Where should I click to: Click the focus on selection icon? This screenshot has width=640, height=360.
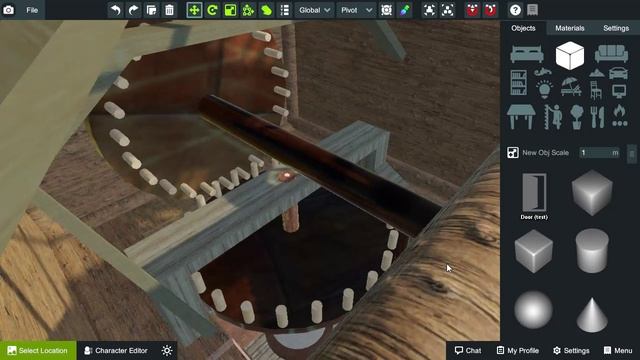(429, 10)
